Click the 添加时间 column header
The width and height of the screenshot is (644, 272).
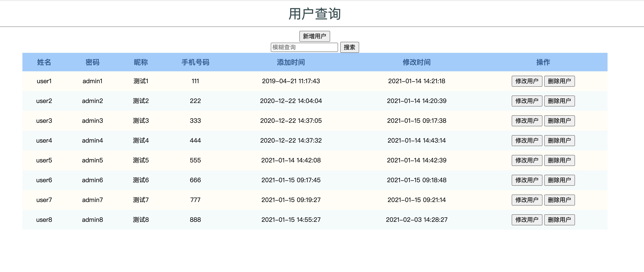pos(291,62)
